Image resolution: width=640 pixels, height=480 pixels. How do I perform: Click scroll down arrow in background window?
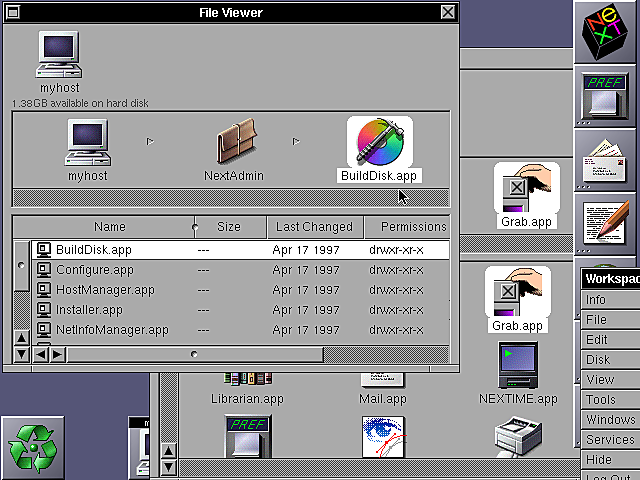tap(169, 467)
